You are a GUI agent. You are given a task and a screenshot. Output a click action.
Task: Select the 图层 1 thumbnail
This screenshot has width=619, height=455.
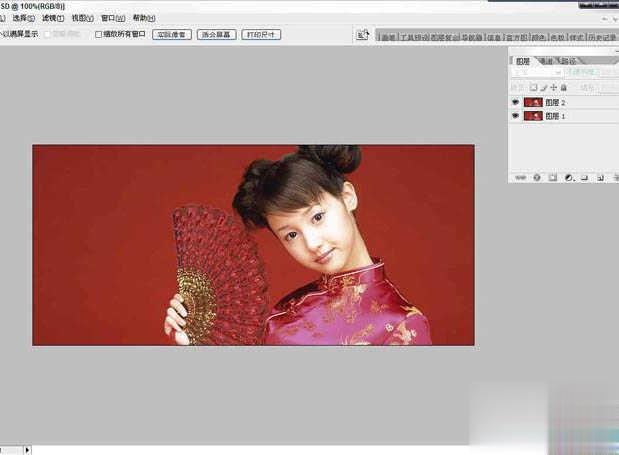click(533, 116)
